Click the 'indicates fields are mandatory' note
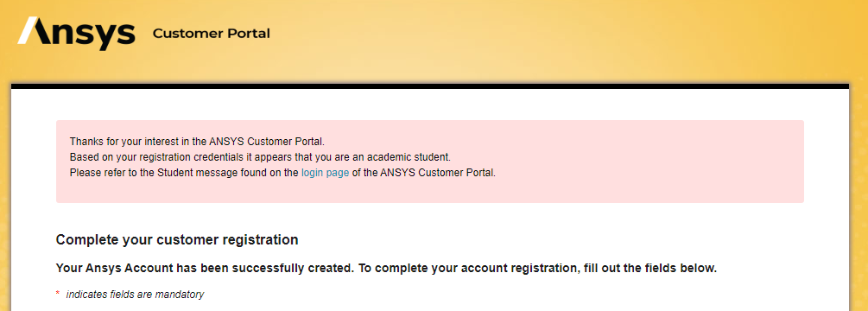This screenshot has width=868, height=311. click(x=135, y=295)
